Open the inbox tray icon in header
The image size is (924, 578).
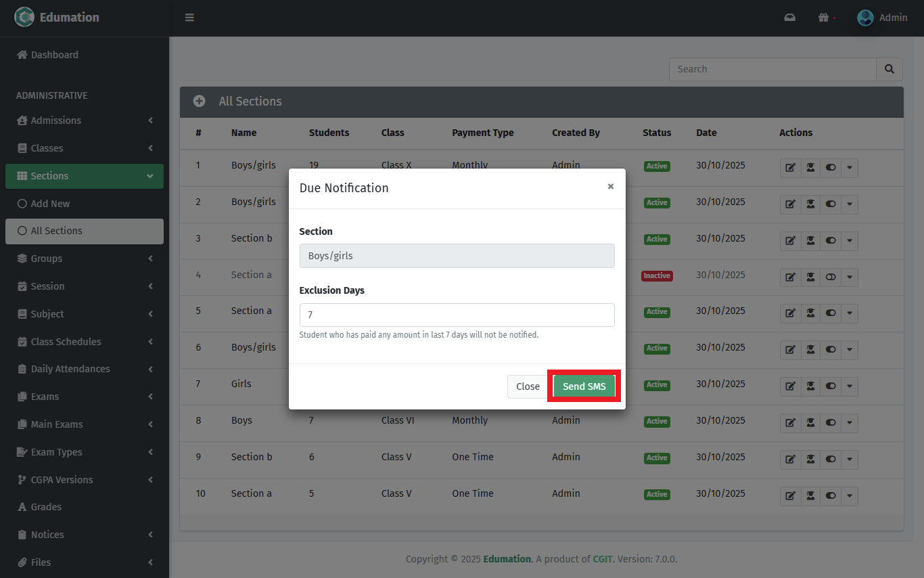coord(789,18)
